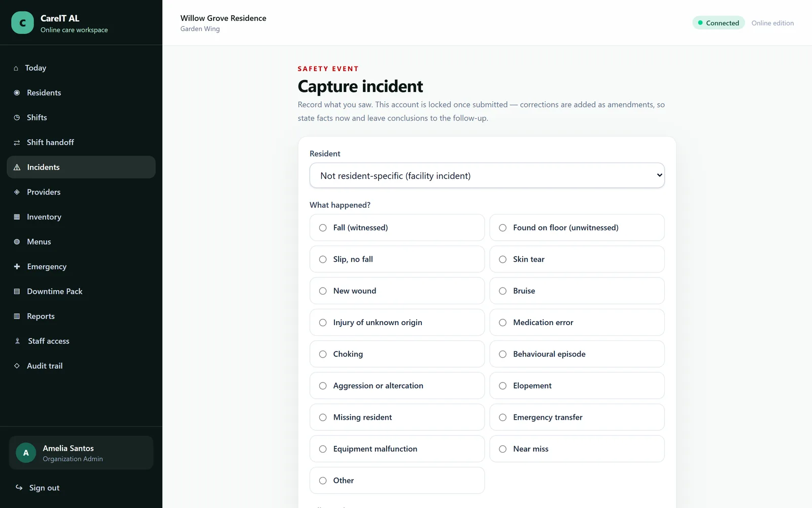The height and width of the screenshot is (508, 812).
Task: Select Found on floor (unwitnessed)
Action: point(577,228)
